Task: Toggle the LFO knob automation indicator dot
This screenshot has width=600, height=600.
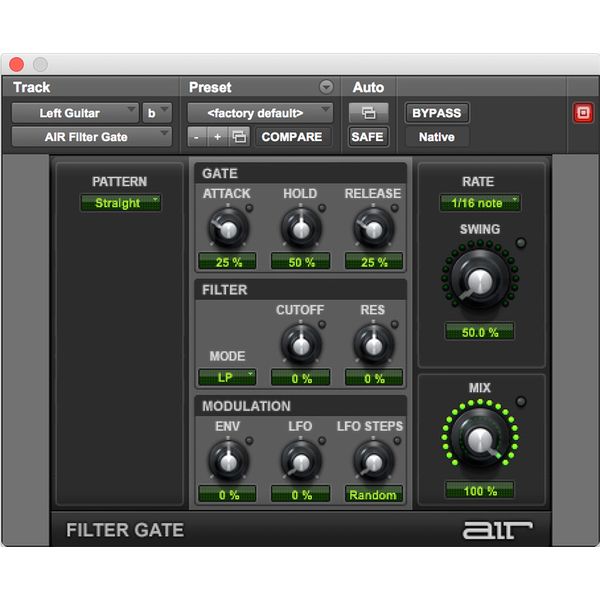Action: [x=322, y=441]
